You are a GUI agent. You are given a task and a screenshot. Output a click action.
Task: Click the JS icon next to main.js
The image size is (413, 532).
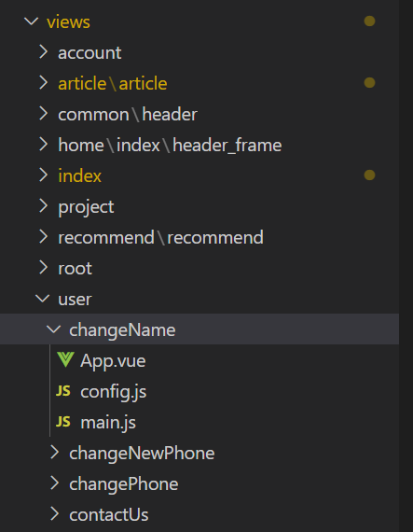point(63,422)
